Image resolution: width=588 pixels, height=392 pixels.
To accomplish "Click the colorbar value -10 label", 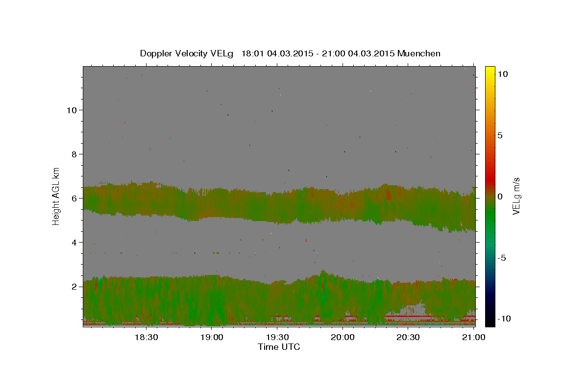I will (504, 318).
